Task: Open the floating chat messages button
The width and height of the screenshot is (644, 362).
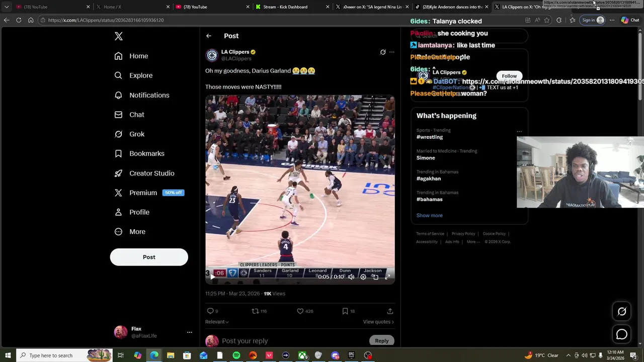Action: 622,334
